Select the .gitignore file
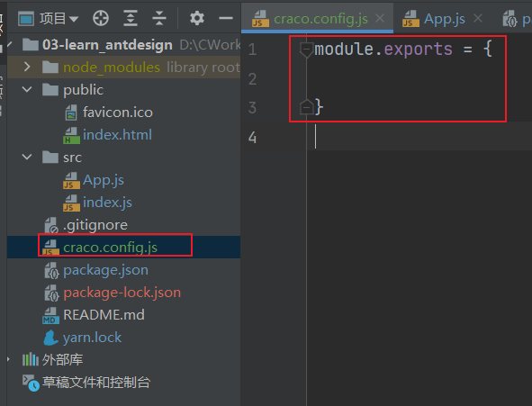 [95, 225]
